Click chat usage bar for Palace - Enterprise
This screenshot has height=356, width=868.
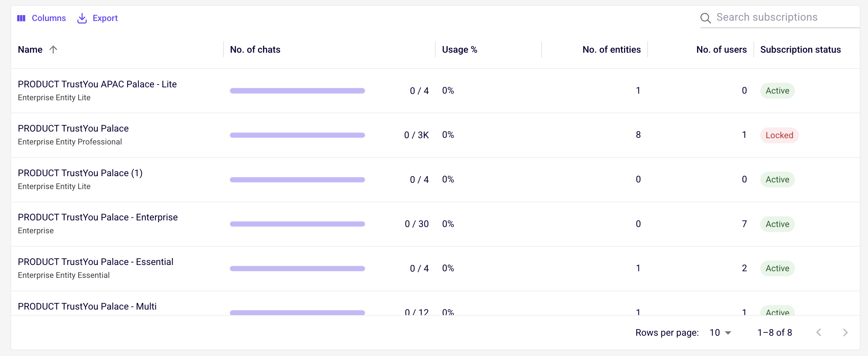click(297, 224)
